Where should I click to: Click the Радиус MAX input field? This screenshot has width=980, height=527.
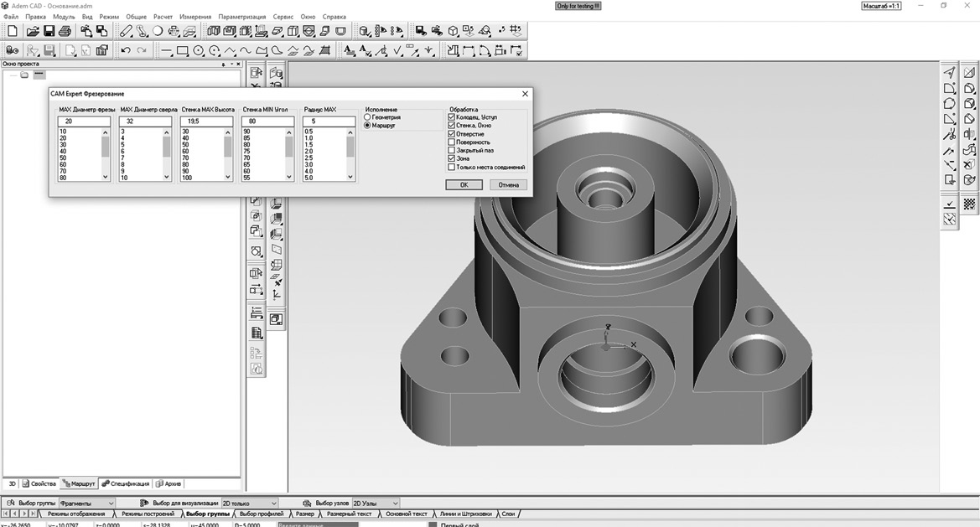(329, 121)
